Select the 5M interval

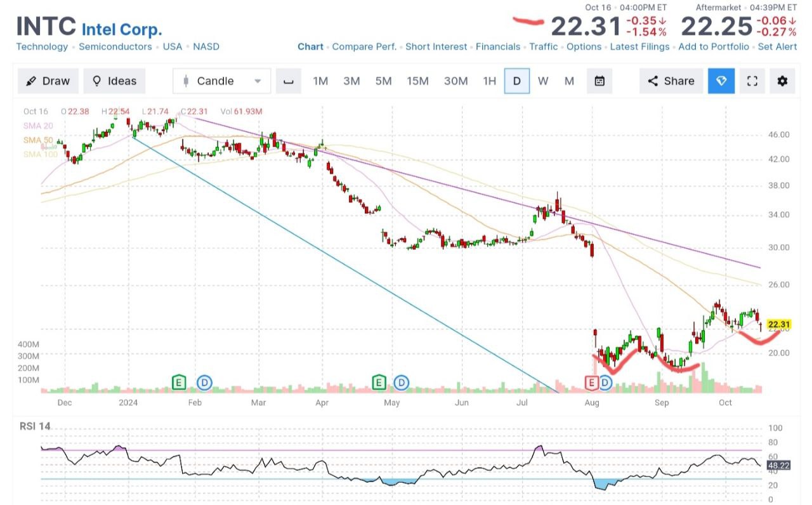tap(383, 81)
